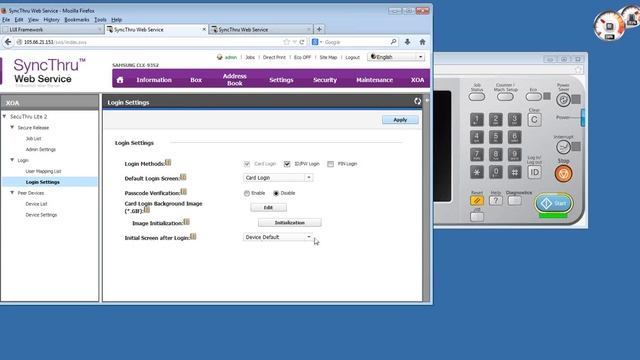
Task: Click the Site Map link
Action: (328, 58)
